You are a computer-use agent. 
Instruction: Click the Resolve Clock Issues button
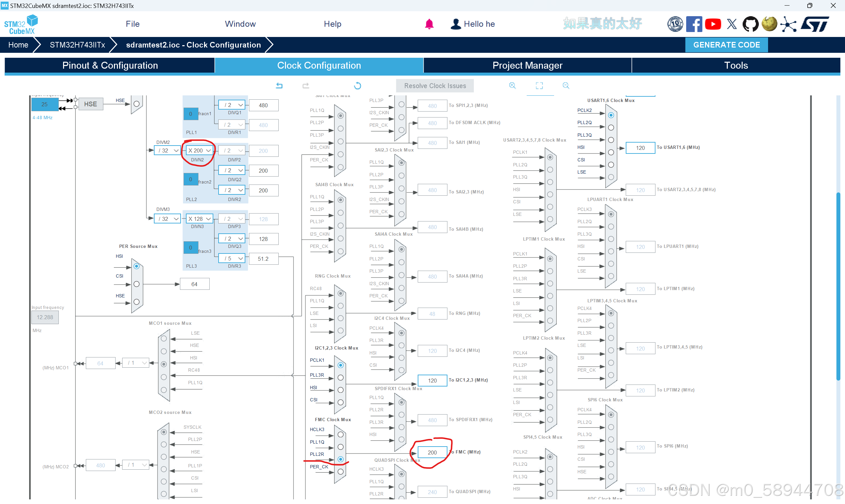(435, 86)
